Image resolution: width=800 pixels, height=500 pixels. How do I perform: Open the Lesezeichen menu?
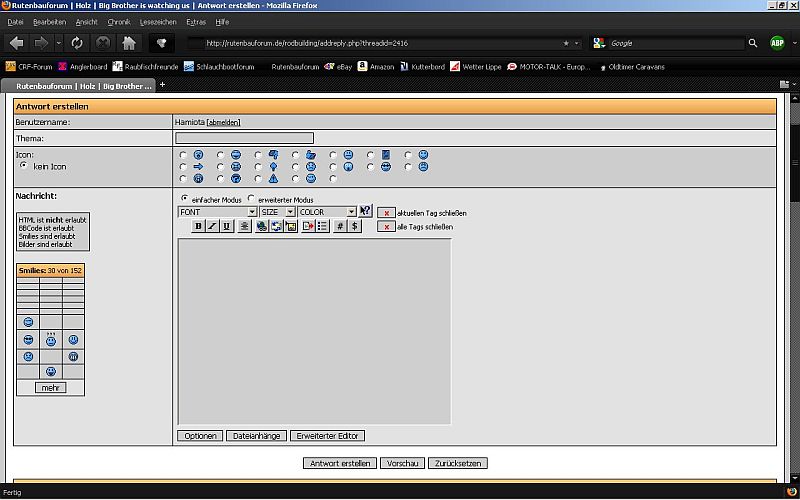[x=157, y=21]
